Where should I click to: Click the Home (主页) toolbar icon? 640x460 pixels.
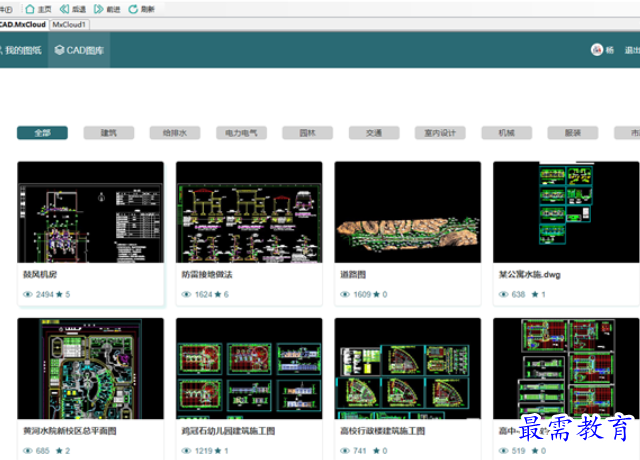30,9
